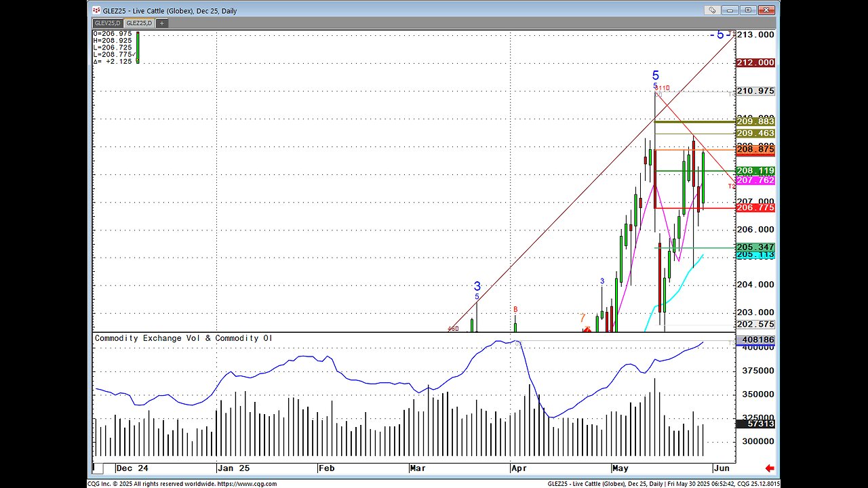Click the large blue 5 wave label at peak
The width and height of the screenshot is (868, 488).
[656, 76]
